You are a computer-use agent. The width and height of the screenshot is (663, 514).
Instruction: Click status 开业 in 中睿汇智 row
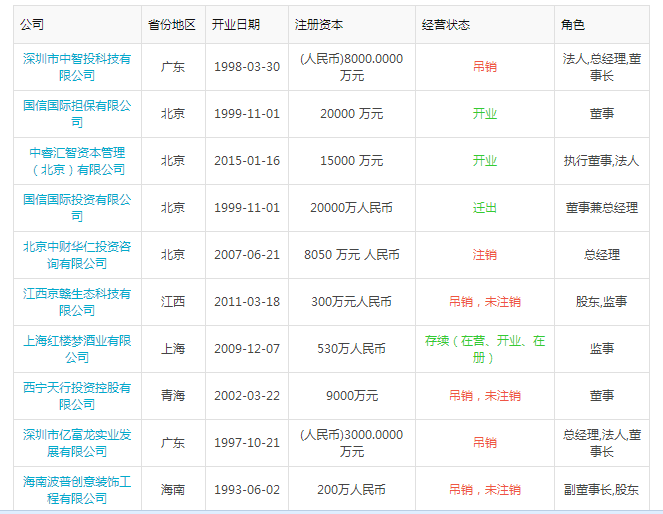tap(485, 161)
